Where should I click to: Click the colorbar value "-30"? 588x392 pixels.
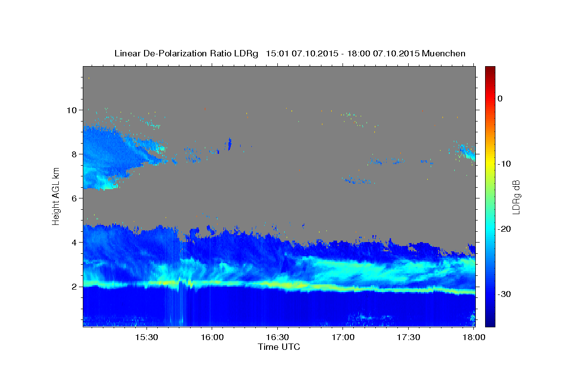pyautogui.click(x=504, y=294)
